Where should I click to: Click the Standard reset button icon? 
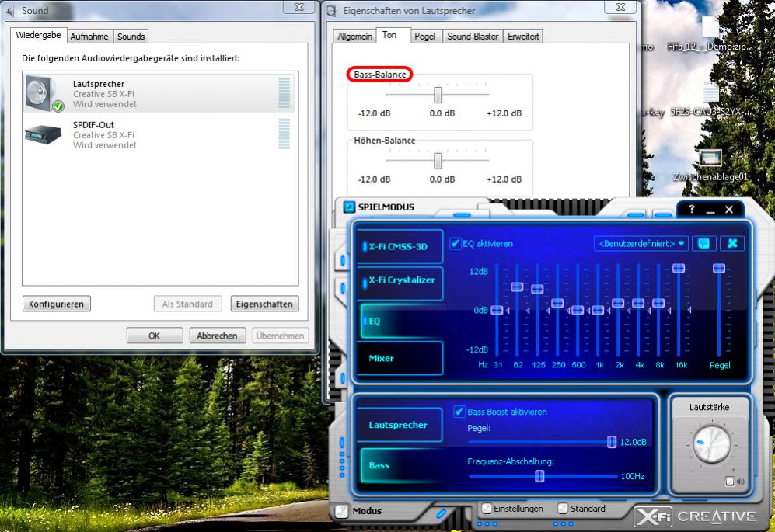(563, 508)
